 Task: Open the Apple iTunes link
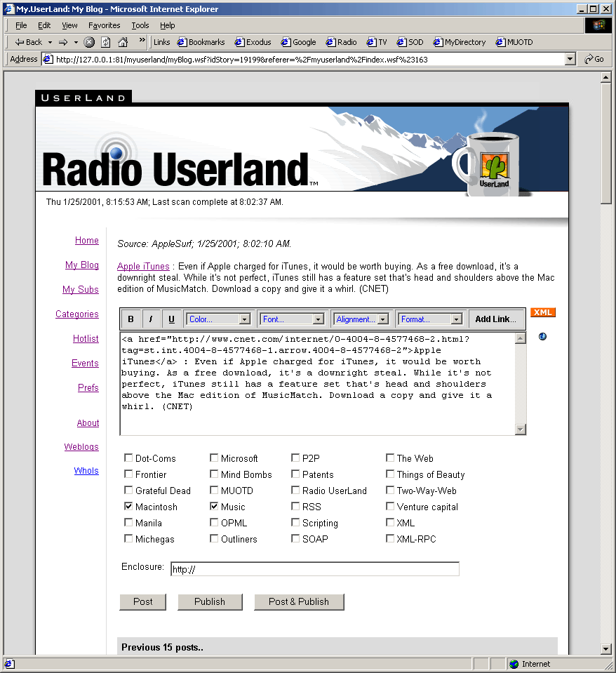(x=143, y=267)
